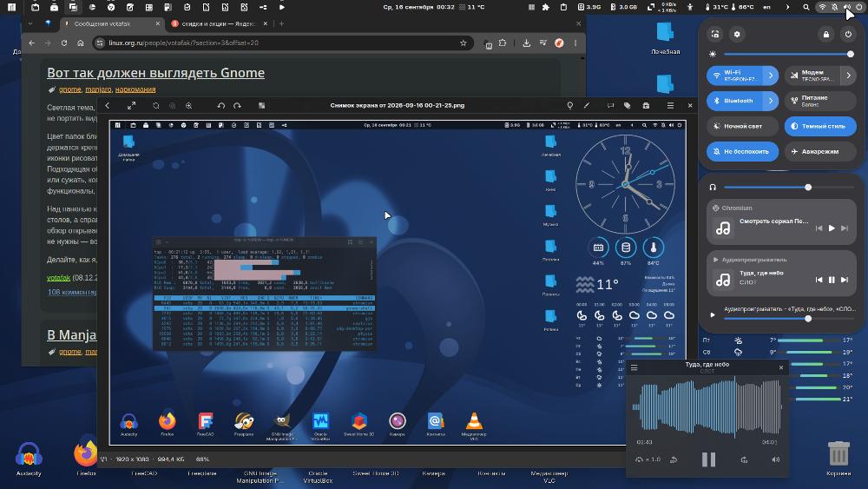Go to previous track in Аудиопроигрыватель card
This screenshot has width=868, height=489.
tap(819, 281)
